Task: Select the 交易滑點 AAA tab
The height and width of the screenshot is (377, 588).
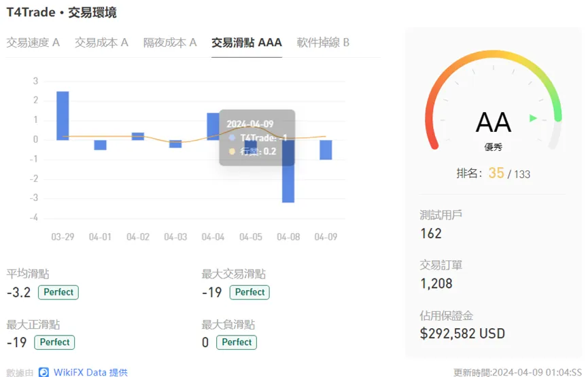Action: [247, 43]
